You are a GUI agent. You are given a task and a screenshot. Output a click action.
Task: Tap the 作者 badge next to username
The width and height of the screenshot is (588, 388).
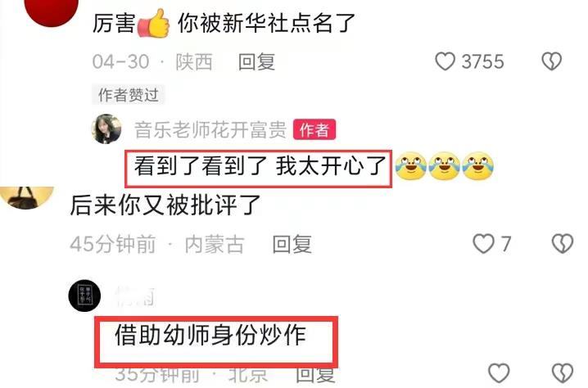pos(314,129)
